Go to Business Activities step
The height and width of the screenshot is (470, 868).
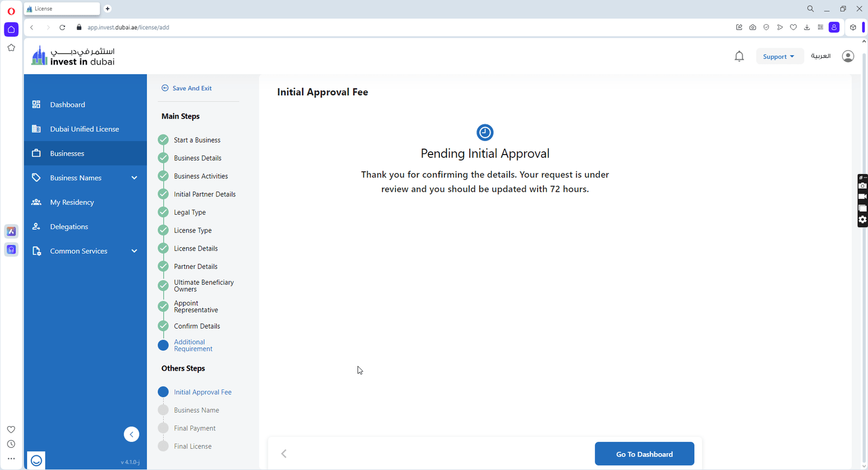coord(201,176)
